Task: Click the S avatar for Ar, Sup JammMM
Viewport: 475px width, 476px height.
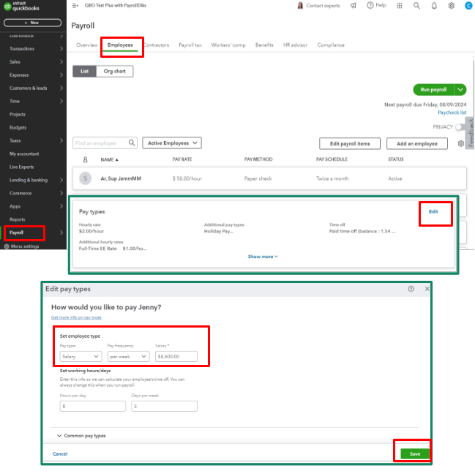Action: (85, 178)
